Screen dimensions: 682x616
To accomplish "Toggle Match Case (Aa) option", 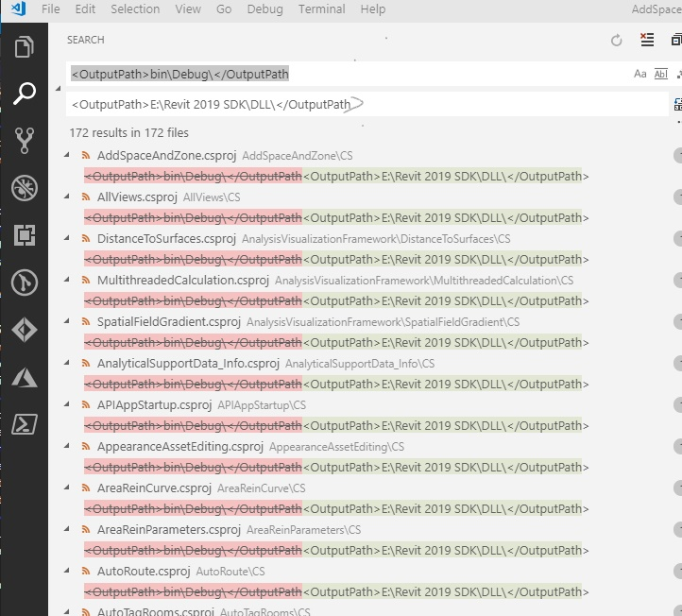I will [639, 74].
